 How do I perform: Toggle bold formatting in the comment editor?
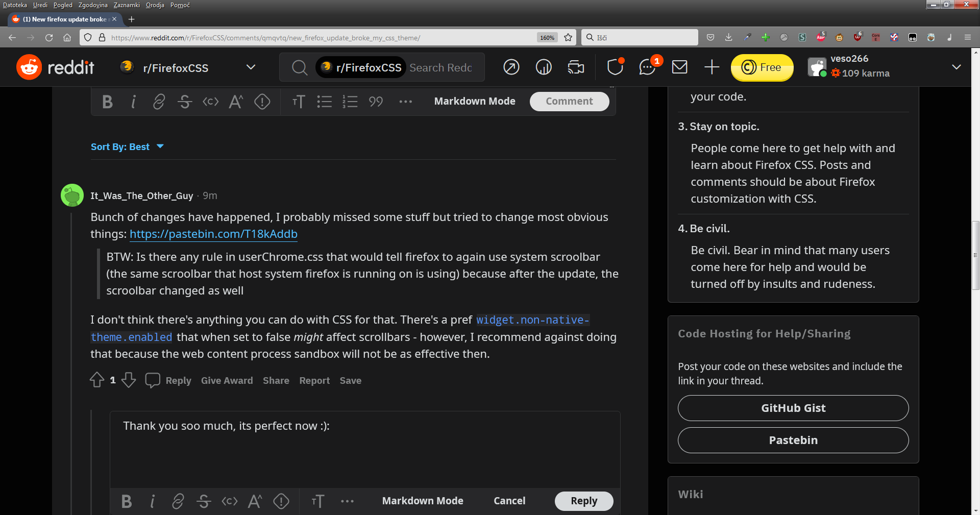(x=107, y=101)
